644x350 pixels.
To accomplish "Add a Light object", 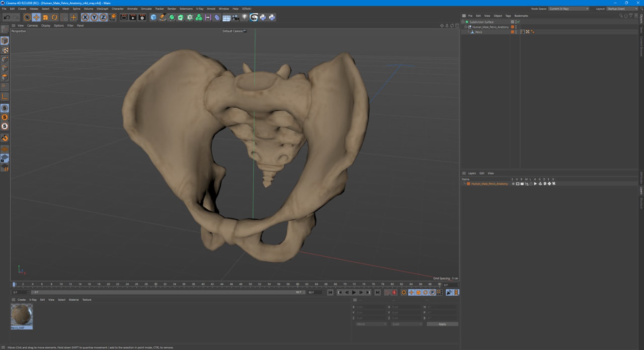I will 245,17.
